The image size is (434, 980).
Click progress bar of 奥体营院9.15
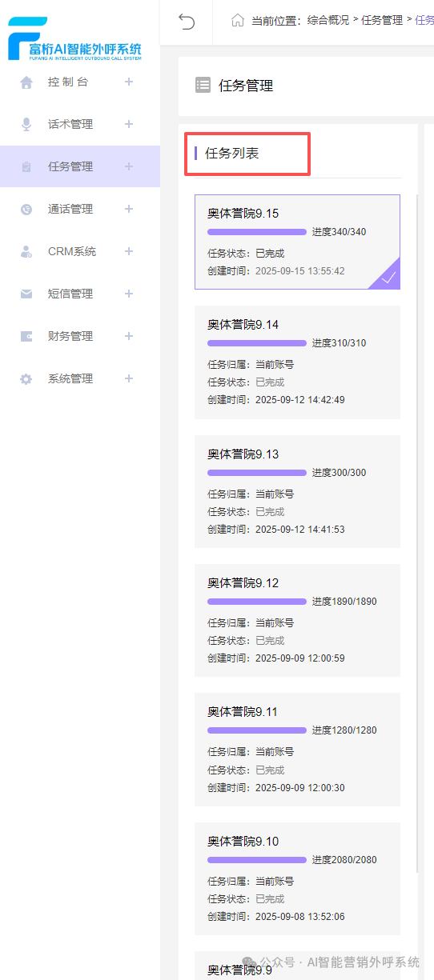pos(257,232)
